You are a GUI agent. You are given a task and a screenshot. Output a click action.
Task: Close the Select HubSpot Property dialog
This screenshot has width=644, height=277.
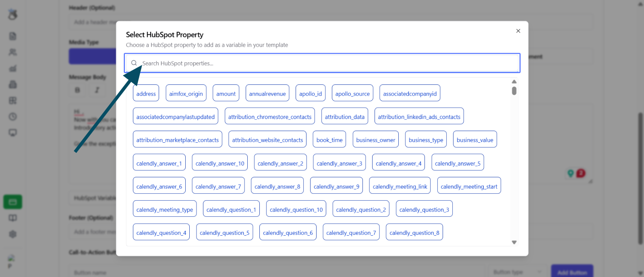coord(518,31)
